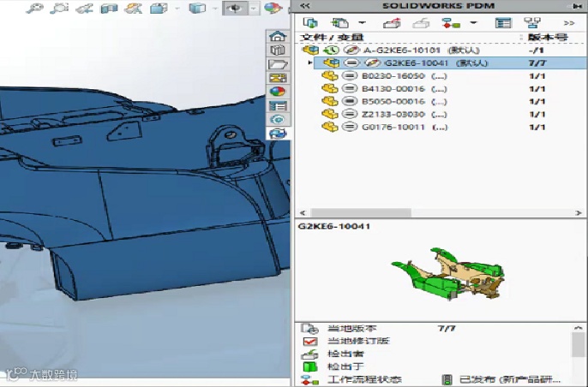Click the PDM Check Out icon
588x387 pixels.
click(x=392, y=23)
